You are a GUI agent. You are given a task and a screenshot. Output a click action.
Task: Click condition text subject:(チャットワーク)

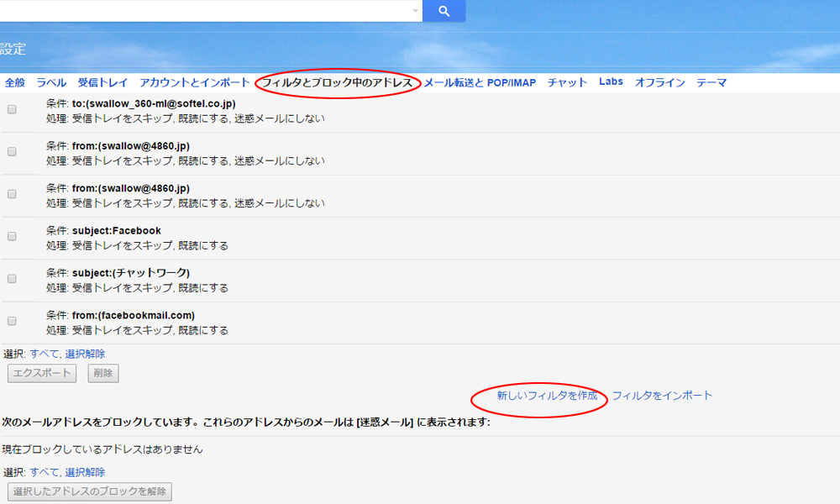131,273
